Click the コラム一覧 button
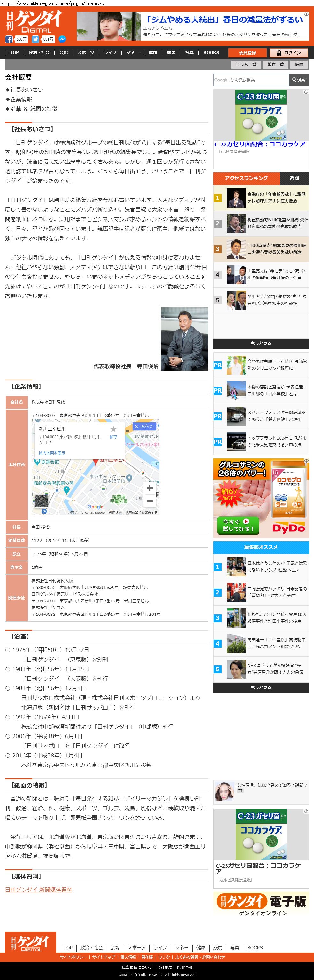Viewport: 314px width, 980px height. point(246,64)
